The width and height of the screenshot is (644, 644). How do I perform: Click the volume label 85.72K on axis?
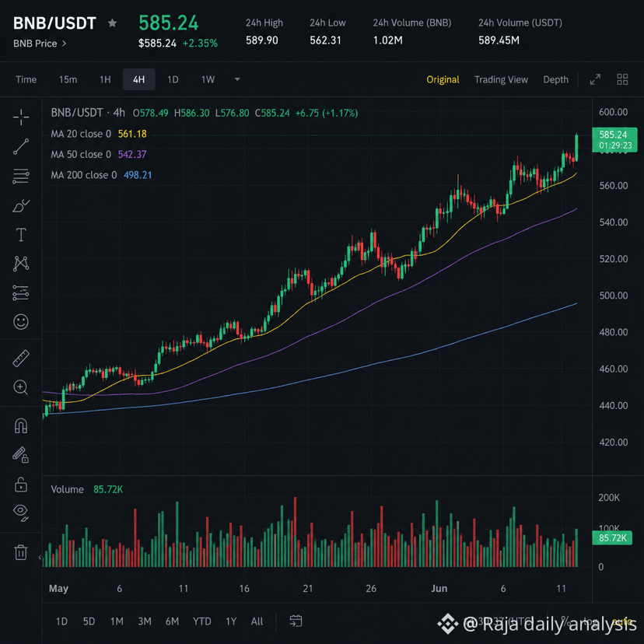click(x=612, y=537)
